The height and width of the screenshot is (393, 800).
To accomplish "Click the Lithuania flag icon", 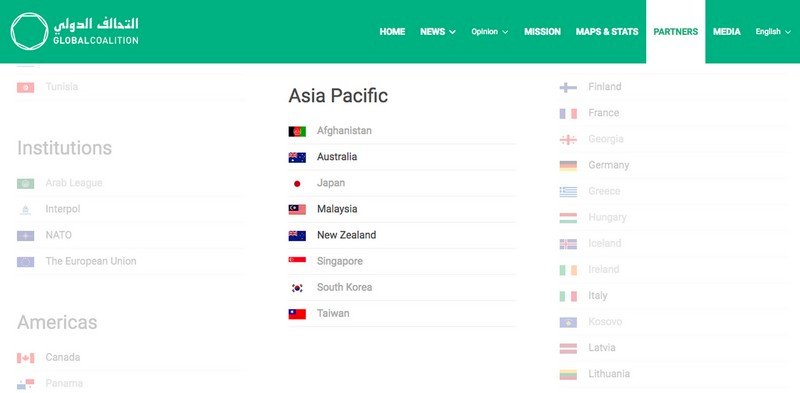I will (568, 374).
